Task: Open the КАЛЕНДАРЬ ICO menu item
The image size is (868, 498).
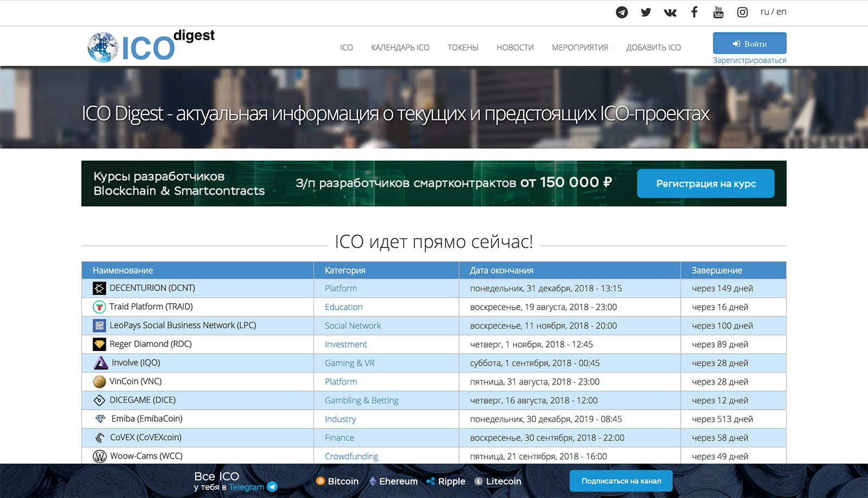Action: coord(400,48)
